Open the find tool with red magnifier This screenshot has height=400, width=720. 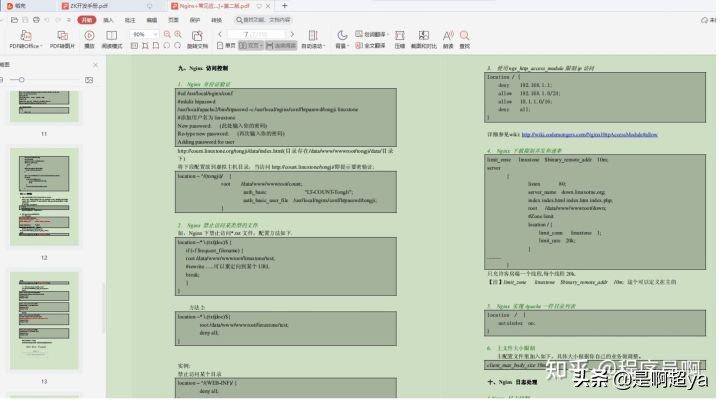465,39
